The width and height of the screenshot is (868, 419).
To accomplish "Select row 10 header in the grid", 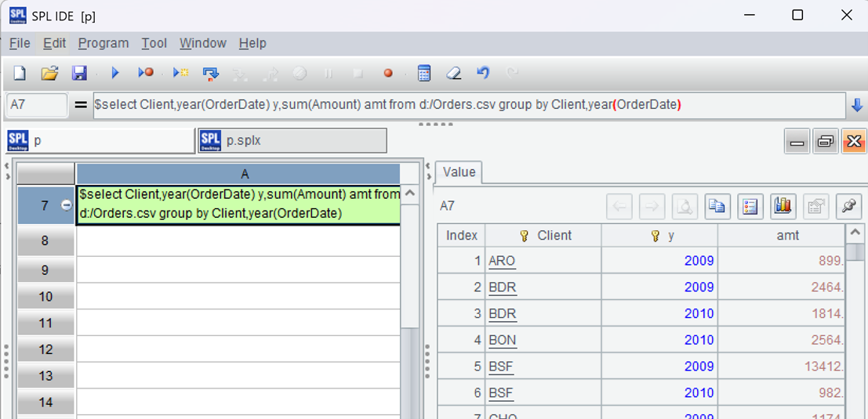I will 45,297.
